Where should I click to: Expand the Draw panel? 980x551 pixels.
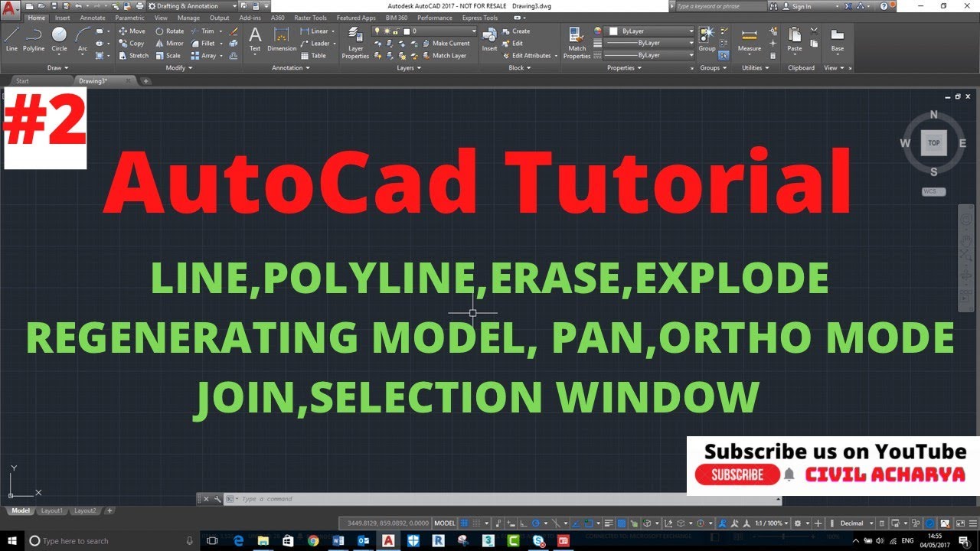point(58,67)
